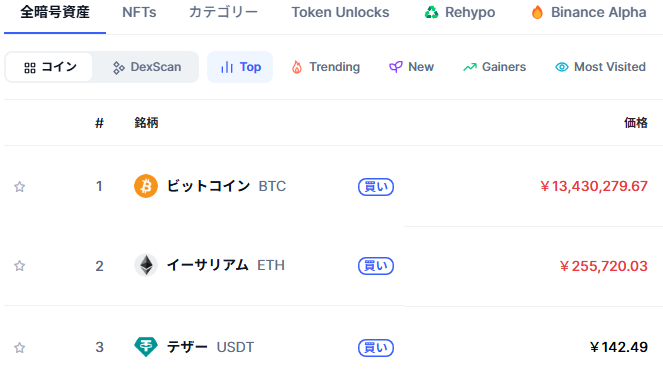
Task: Open Binance Alpha flame icon
Action: point(589,12)
